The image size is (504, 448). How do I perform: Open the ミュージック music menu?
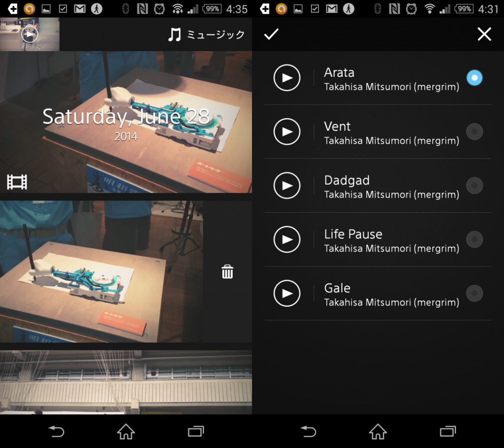point(206,34)
